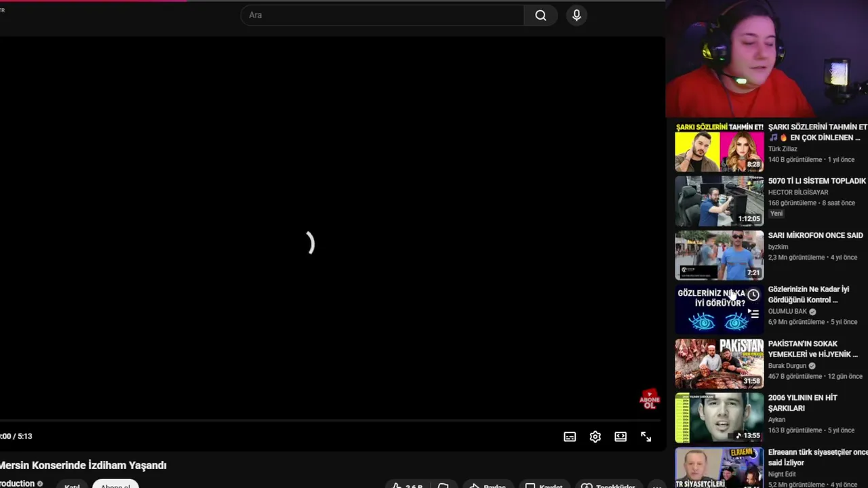Open Sarı Mikrofon Once Said thumbnail
Viewport: 868px width, 488px height.
[719, 256]
